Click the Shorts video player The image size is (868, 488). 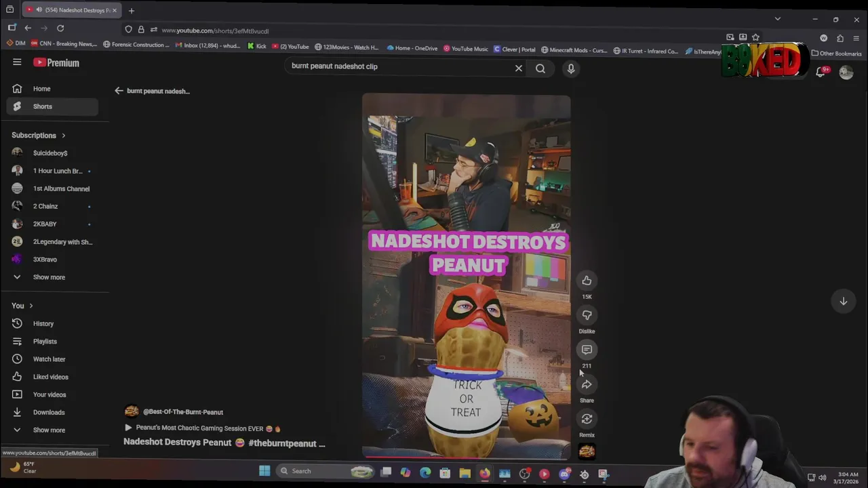point(466,277)
